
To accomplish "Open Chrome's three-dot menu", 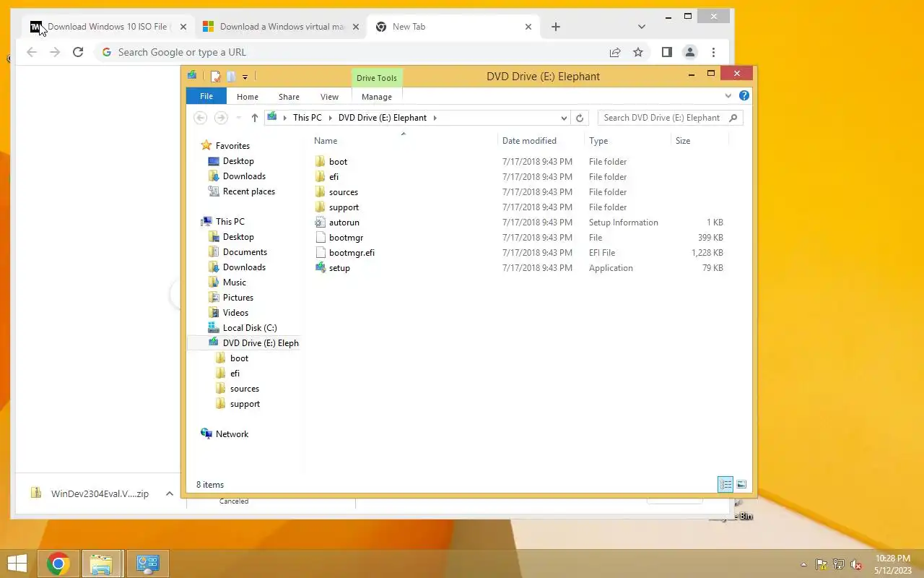I will (x=713, y=52).
